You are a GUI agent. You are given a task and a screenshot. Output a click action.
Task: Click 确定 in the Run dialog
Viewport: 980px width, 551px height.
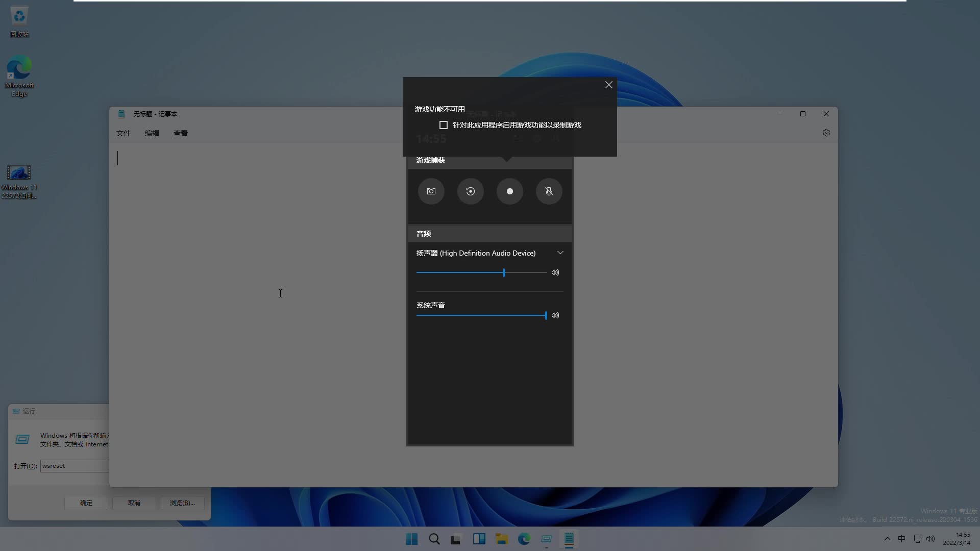point(86,503)
